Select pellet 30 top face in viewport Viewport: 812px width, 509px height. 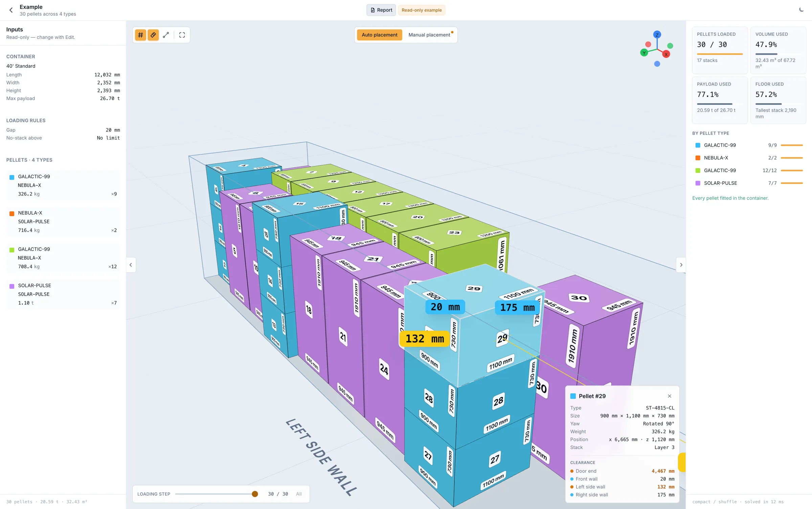(579, 298)
